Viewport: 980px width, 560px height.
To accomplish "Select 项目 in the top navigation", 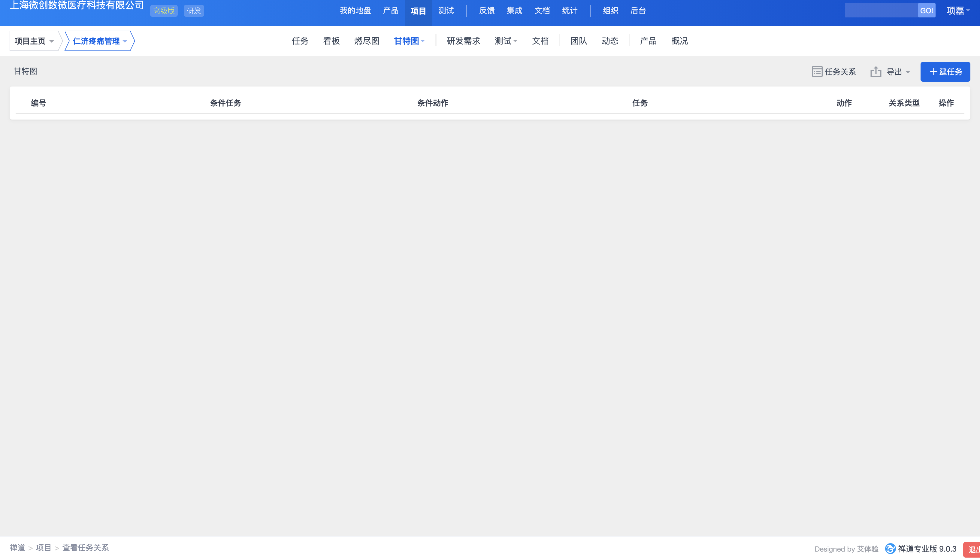I will 418,11.
